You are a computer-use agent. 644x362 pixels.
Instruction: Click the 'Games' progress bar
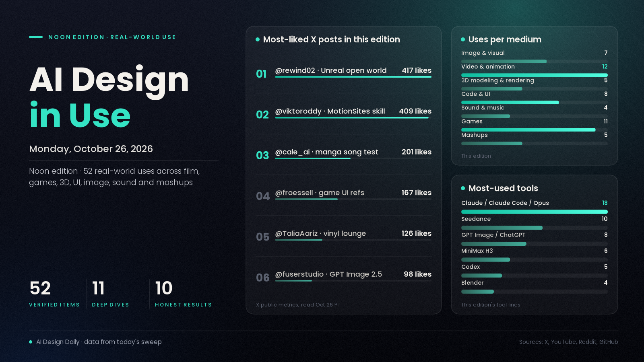(x=535, y=130)
